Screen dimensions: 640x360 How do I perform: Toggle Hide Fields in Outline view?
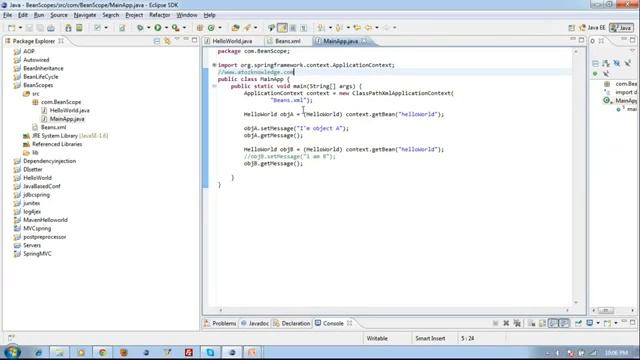click(x=617, y=63)
